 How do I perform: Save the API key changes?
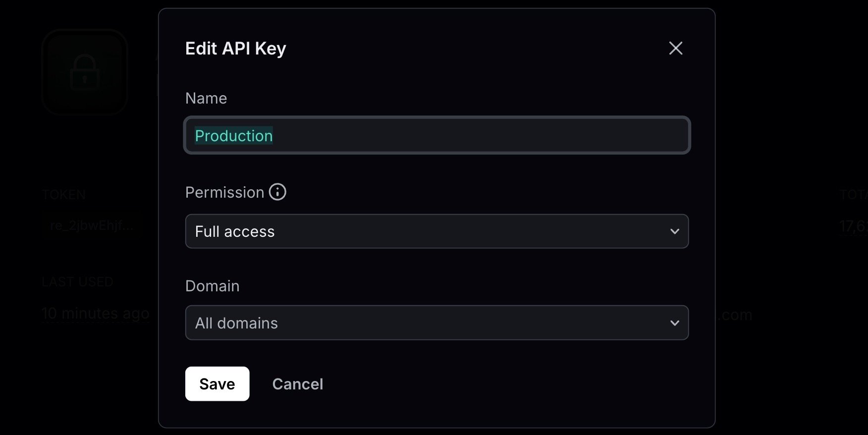point(217,383)
